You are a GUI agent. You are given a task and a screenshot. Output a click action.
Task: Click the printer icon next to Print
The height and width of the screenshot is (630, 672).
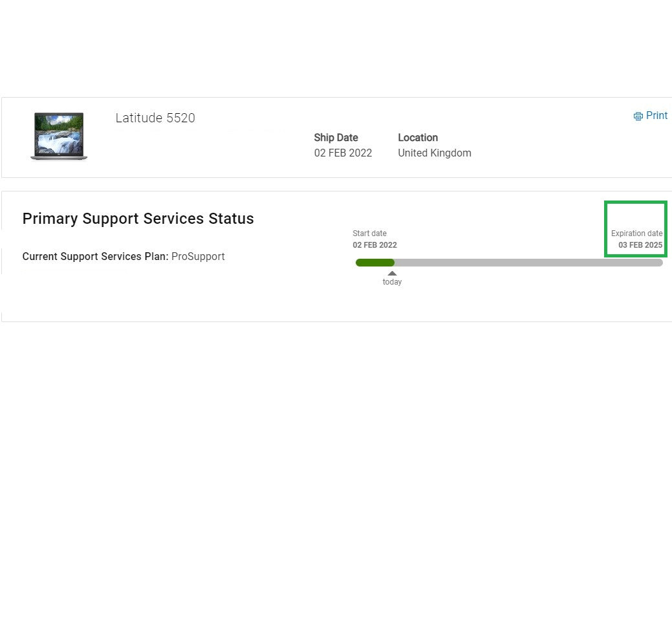pos(638,116)
